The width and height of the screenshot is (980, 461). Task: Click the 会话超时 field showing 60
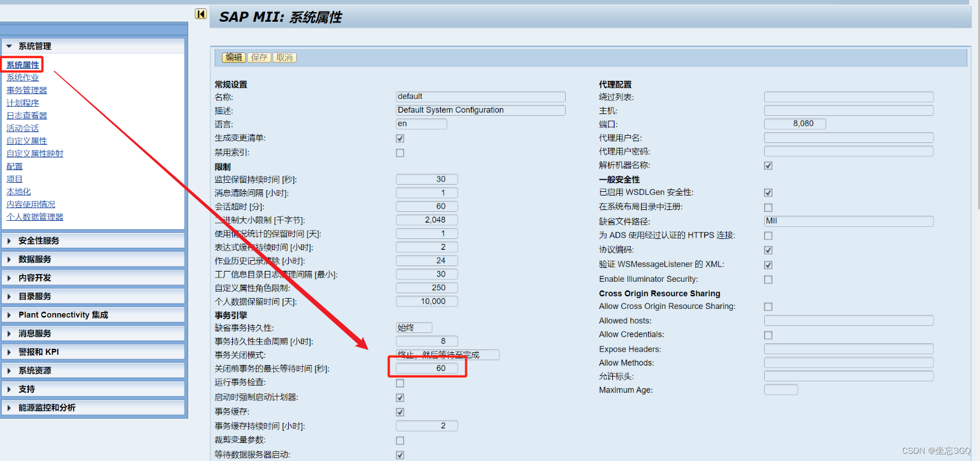pyautogui.click(x=427, y=206)
